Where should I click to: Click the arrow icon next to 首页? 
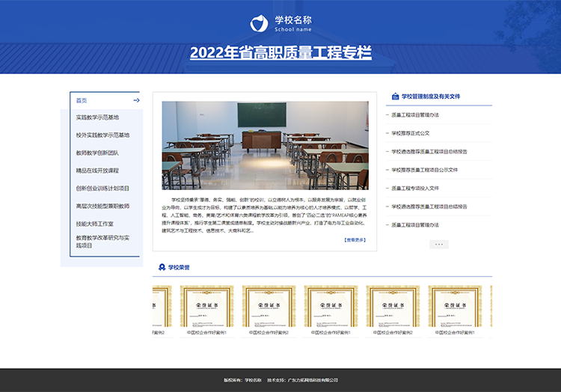136,99
